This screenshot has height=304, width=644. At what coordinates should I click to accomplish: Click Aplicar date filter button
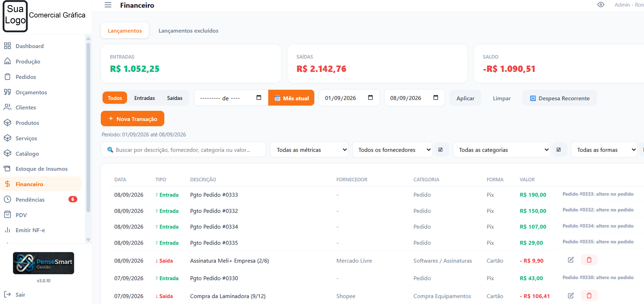coord(465,98)
